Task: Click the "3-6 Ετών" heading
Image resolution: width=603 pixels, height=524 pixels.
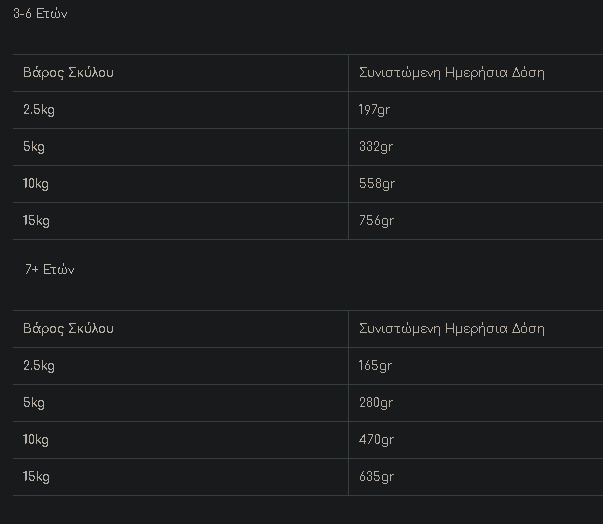Action: [40, 14]
